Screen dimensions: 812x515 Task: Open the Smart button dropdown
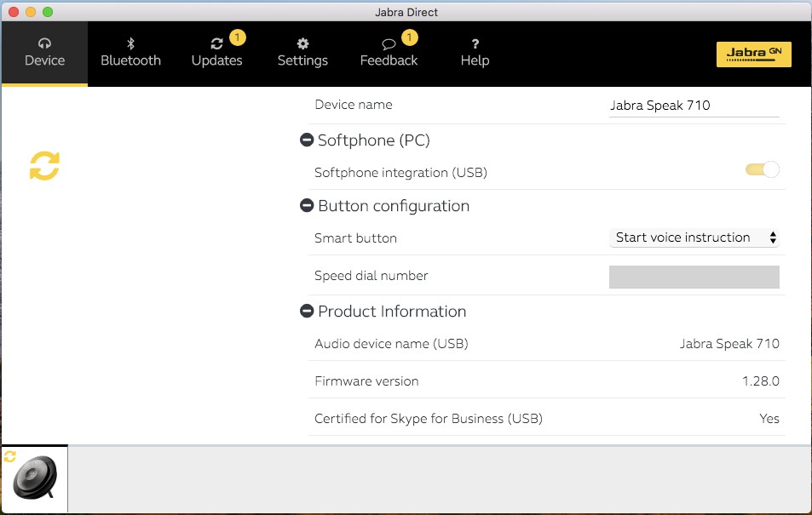(694, 237)
